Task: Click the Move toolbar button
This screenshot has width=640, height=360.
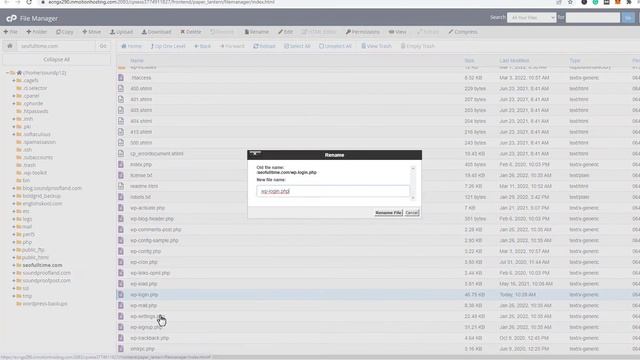Action: click(x=91, y=32)
